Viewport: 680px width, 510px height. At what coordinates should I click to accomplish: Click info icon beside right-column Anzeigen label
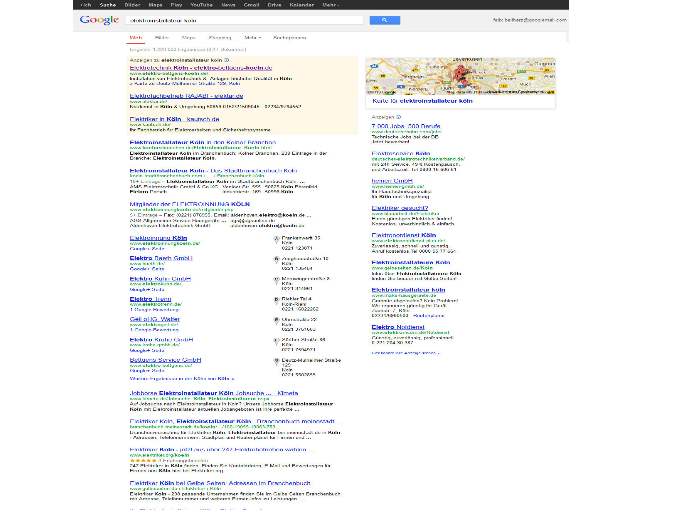(399, 117)
